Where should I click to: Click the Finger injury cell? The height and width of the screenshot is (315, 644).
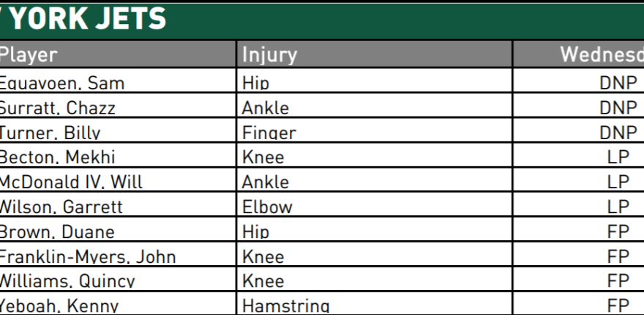[x=269, y=133]
